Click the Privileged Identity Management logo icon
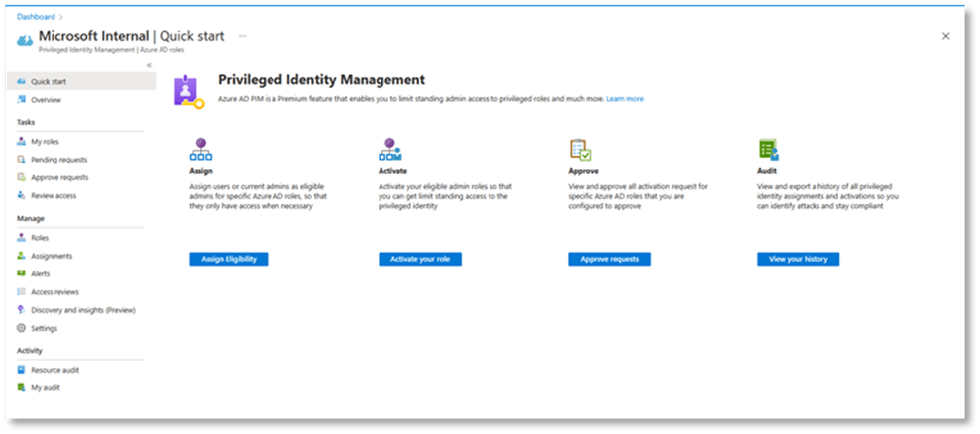This screenshot has height=434, width=980. (186, 89)
